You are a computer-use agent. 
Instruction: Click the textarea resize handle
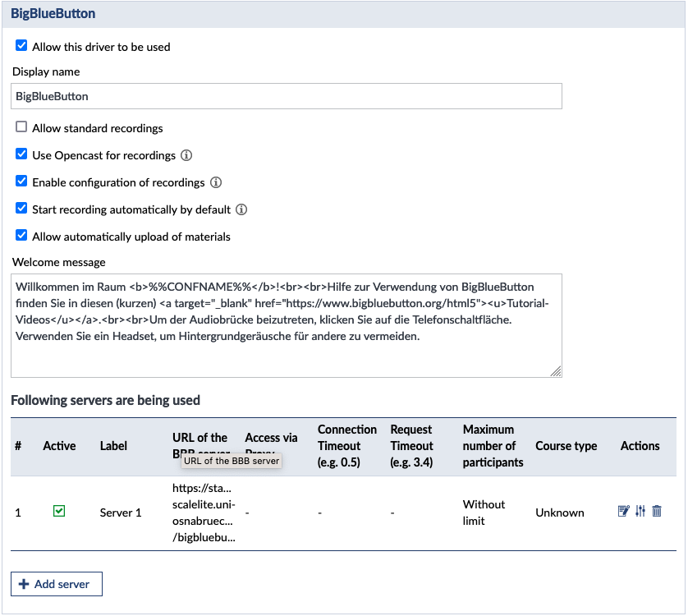(x=557, y=371)
